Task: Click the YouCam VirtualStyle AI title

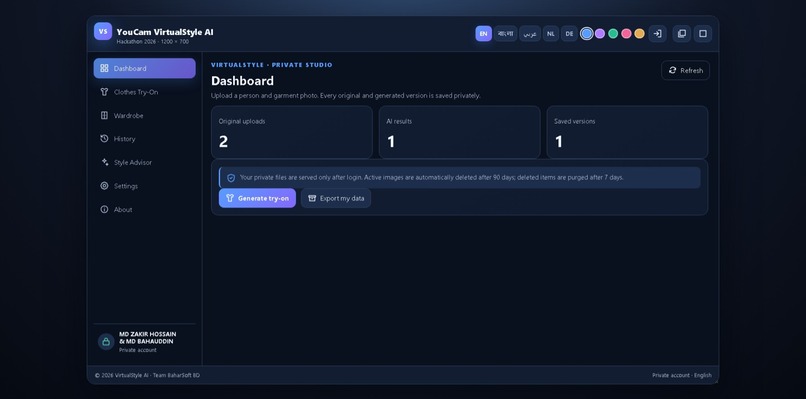Action: coord(164,32)
